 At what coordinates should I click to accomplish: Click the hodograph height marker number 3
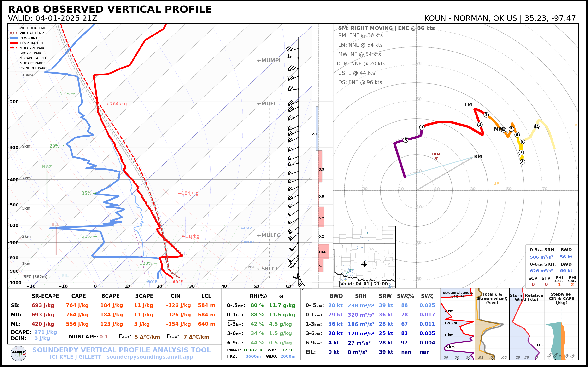(x=486, y=115)
